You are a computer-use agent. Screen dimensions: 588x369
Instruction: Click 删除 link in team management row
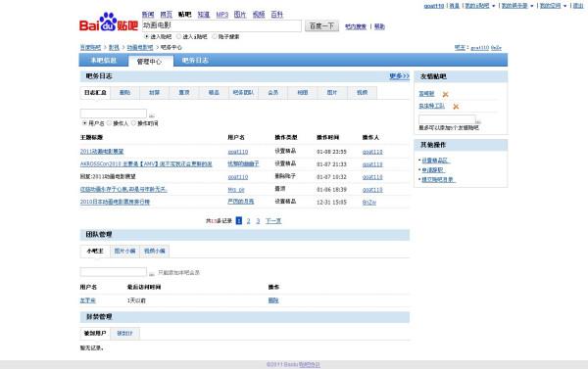pyautogui.click(x=273, y=300)
